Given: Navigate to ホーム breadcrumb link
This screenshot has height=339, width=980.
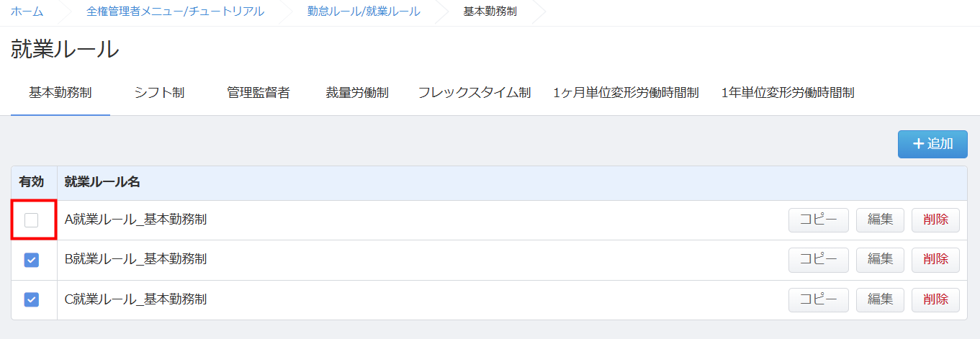Looking at the screenshot, I should [x=27, y=12].
